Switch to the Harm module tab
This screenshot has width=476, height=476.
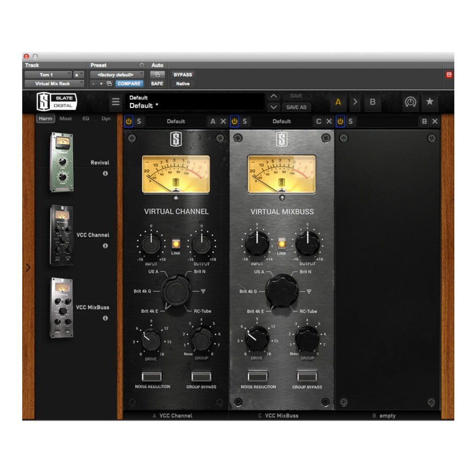point(45,118)
